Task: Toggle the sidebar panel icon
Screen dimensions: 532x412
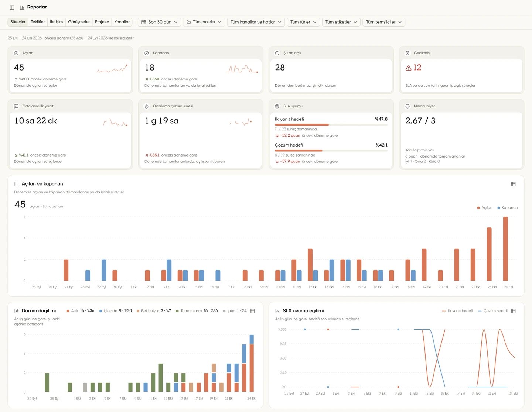Action: [x=12, y=7]
